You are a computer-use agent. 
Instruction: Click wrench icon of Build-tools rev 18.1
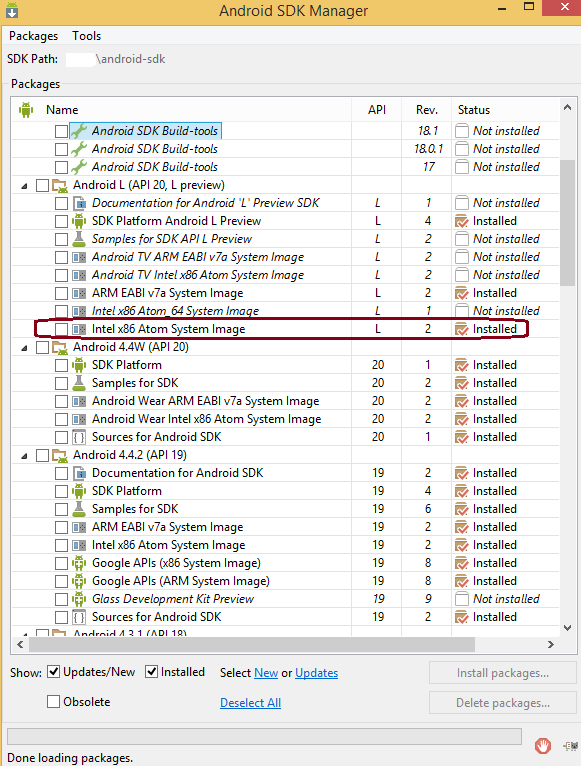79,130
